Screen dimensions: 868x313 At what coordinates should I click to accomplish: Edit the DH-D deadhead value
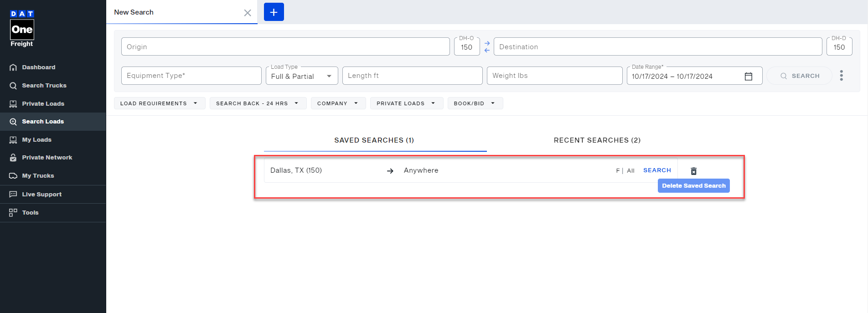(x=839, y=47)
